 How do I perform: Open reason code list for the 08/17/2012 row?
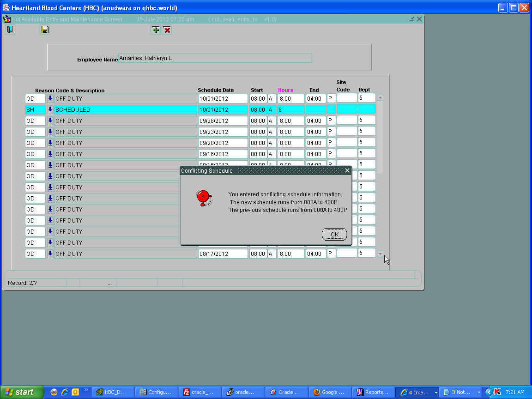click(x=50, y=254)
